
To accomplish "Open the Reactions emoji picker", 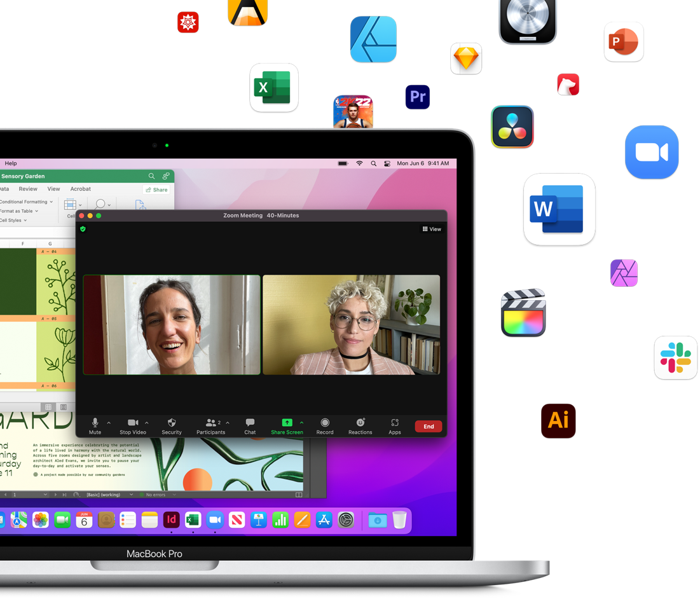I will pyautogui.click(x=360, y=423).
